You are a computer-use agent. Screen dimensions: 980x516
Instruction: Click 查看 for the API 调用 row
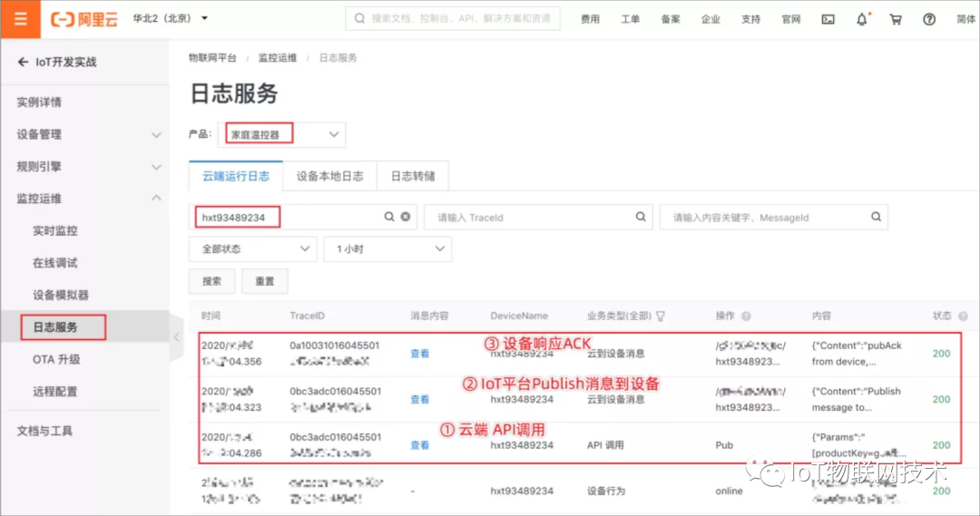pos(420,444)
